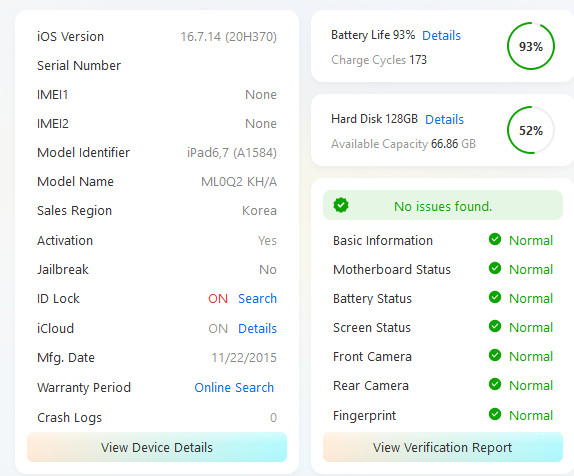This screenshot has height=476, width=574.
Task: Click View Verification Report button
Action: 443,447
